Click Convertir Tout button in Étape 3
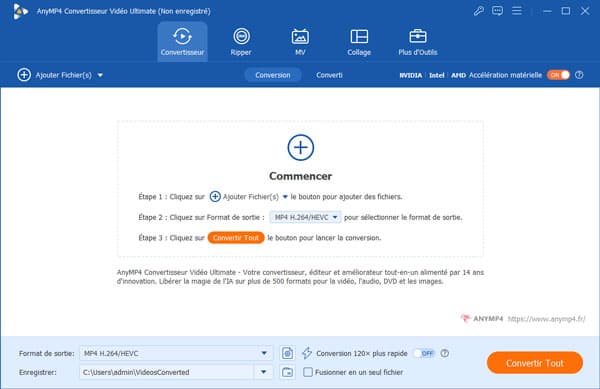The width and height of the screenshot is (600, 389). point(236,238)
